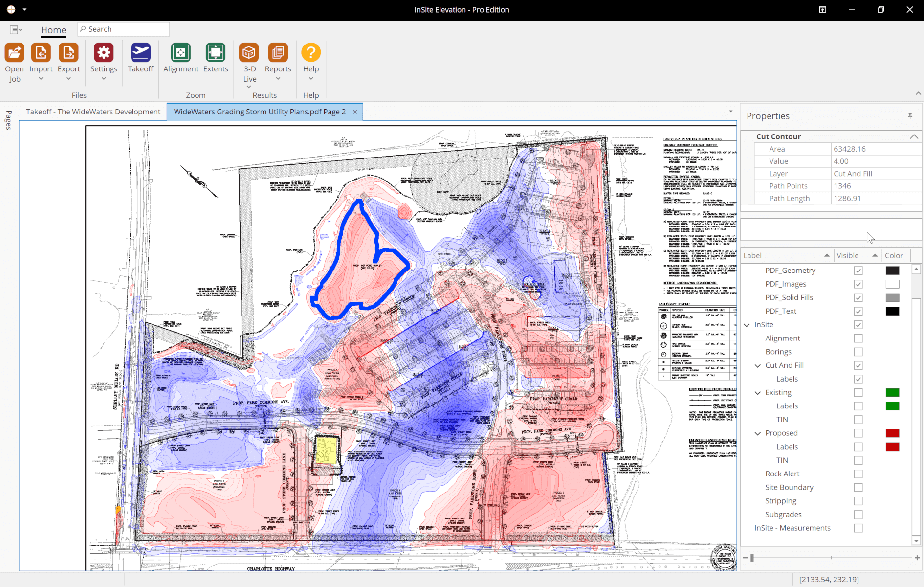
Task: Collapse the Cut And Fill tree item
Action: [x=757, y=365]
